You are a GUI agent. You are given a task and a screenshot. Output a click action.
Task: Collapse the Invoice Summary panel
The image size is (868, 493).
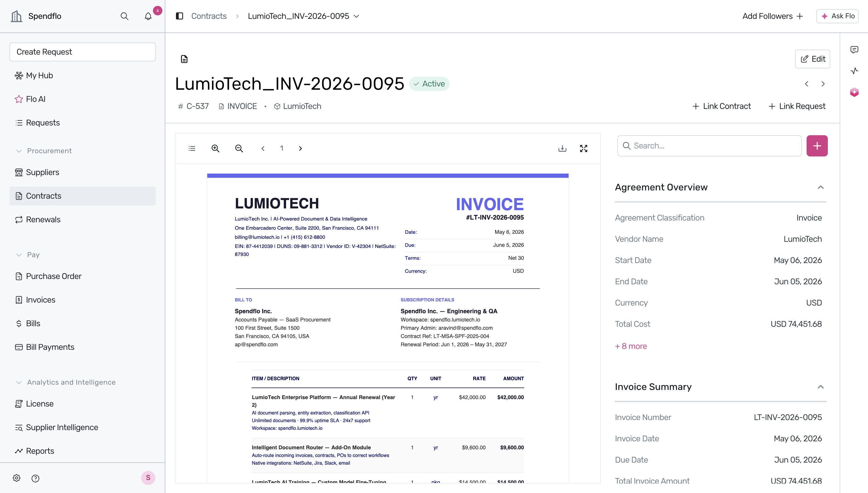(x=820, y=387)
